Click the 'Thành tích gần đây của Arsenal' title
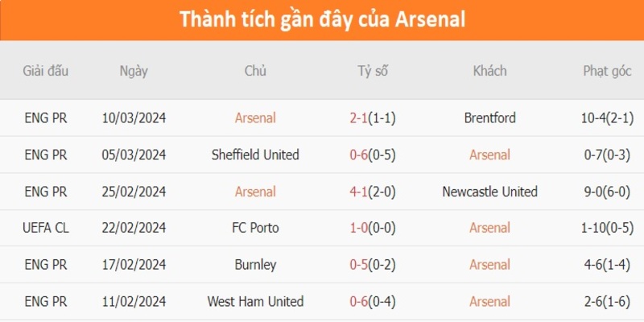This screenshot has height=322, width=644. [322, 19]
